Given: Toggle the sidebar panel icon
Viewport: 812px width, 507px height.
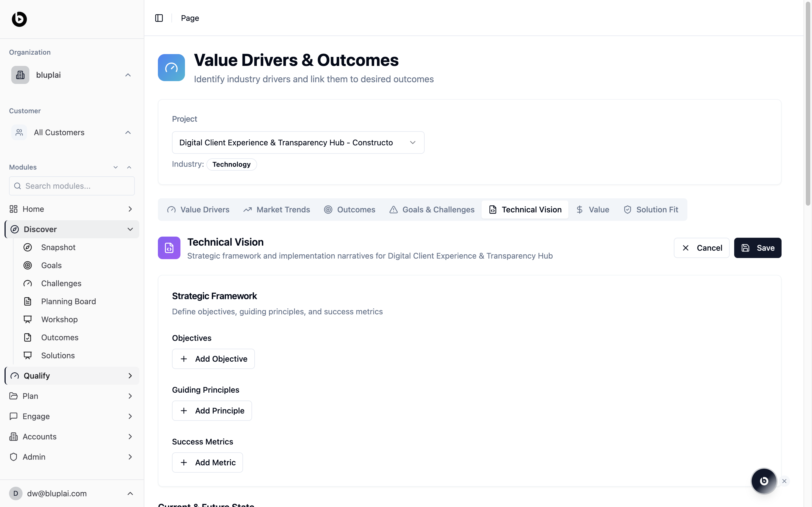Looking at the screenshot, I should pos(159,18).
